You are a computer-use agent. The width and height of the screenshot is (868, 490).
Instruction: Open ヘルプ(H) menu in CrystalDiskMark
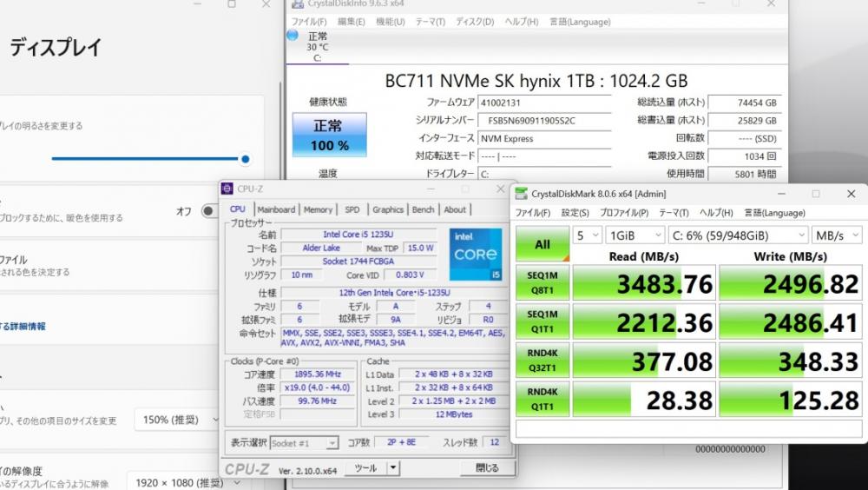[716, 213]
